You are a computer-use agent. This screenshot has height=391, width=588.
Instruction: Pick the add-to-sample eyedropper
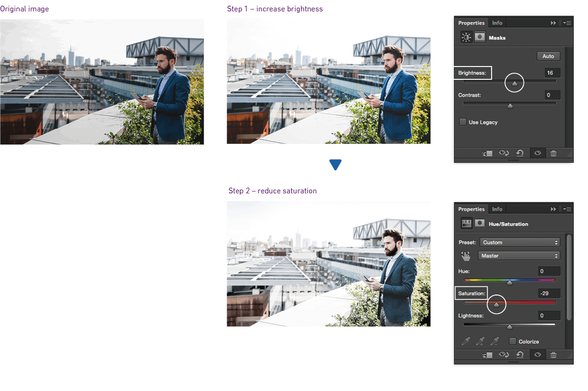coord(481,342)
